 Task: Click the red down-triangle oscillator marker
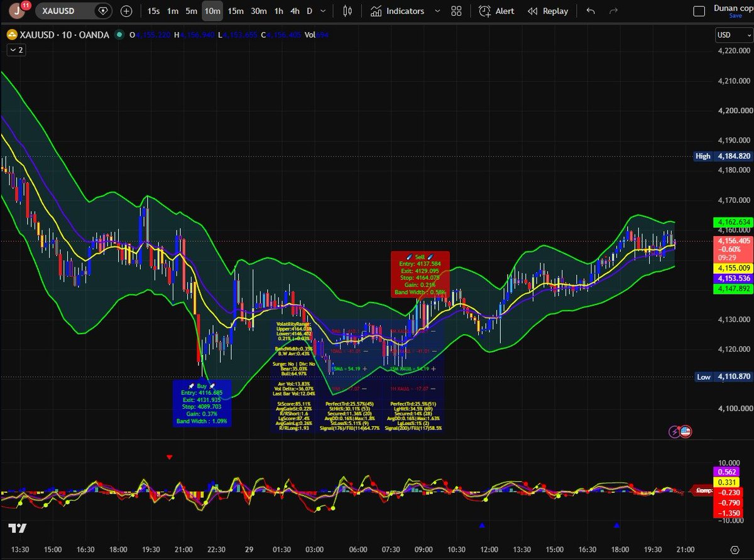pos(169,457)
